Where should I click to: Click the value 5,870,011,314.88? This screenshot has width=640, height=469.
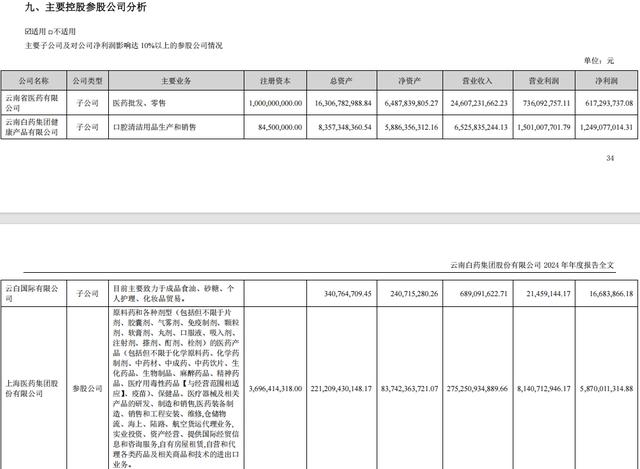(607, 389)
